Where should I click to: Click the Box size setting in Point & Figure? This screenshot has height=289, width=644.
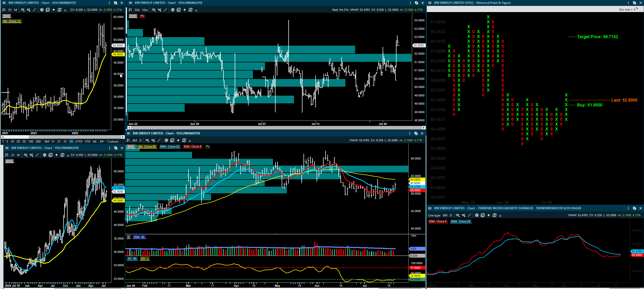click(628, 9)
